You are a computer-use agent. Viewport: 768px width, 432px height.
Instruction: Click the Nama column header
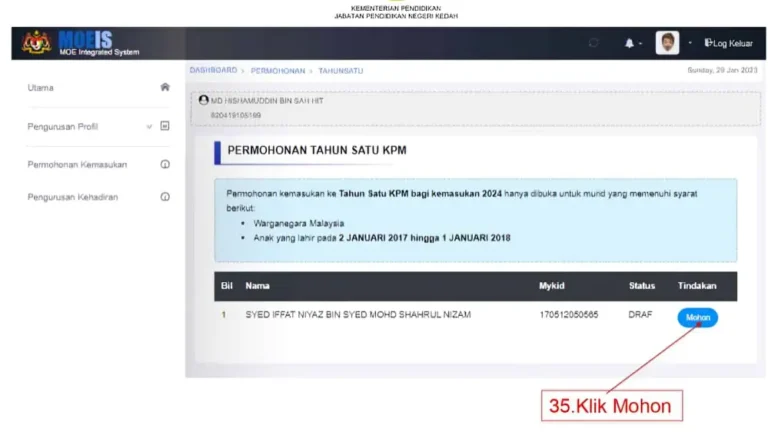pyautogui.click(x=258, y=286)
